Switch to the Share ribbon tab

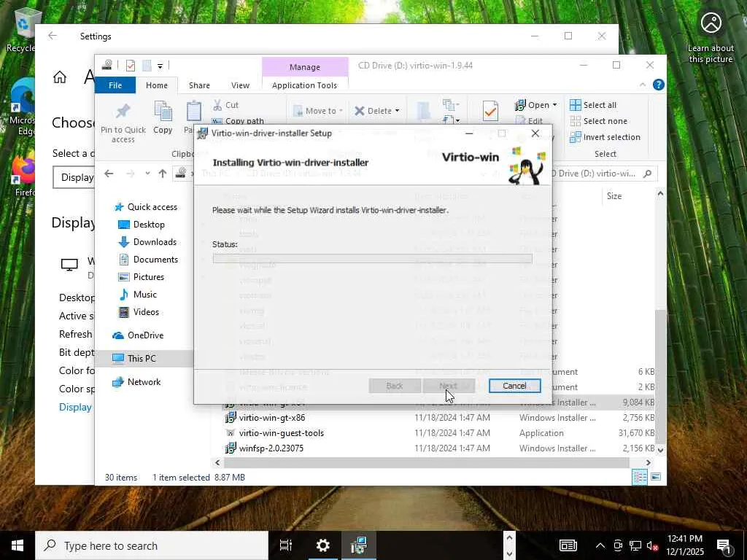click(199, 85)
